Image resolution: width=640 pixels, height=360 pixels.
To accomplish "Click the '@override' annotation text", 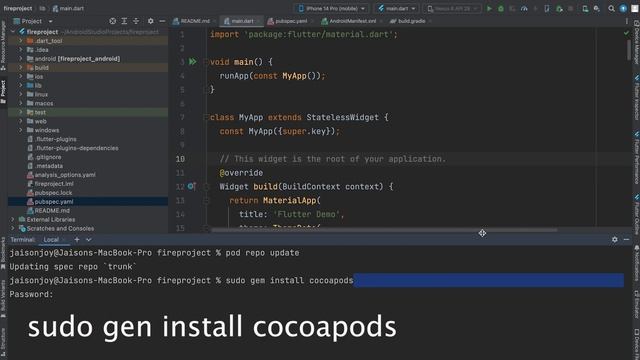I will [241, 173].
